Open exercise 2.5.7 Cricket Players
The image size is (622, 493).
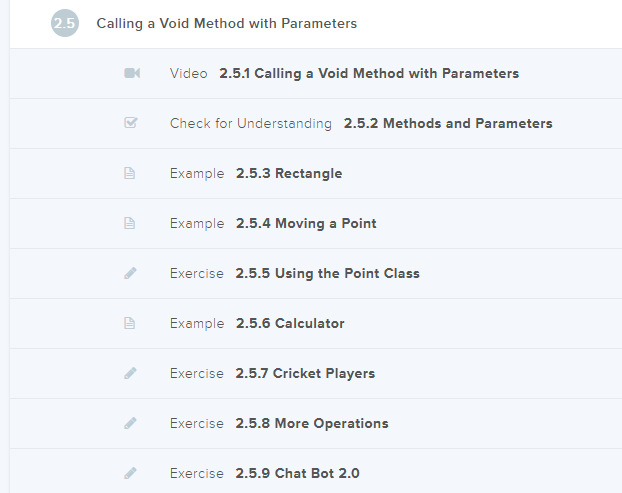coord(305,373)
